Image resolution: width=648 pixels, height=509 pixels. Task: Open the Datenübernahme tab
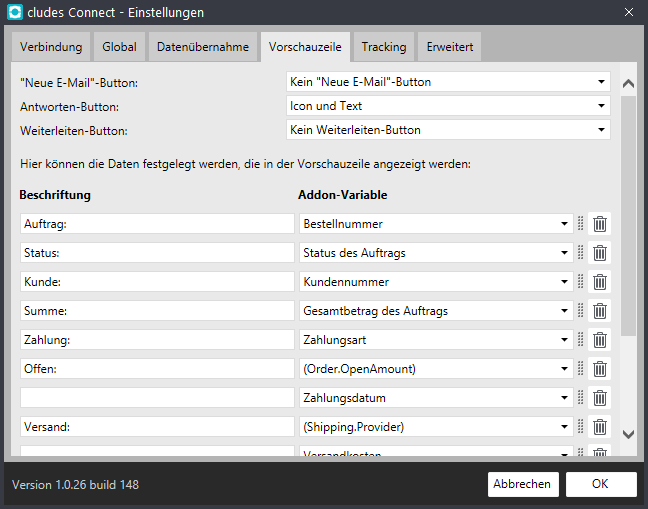coord(203,47)
